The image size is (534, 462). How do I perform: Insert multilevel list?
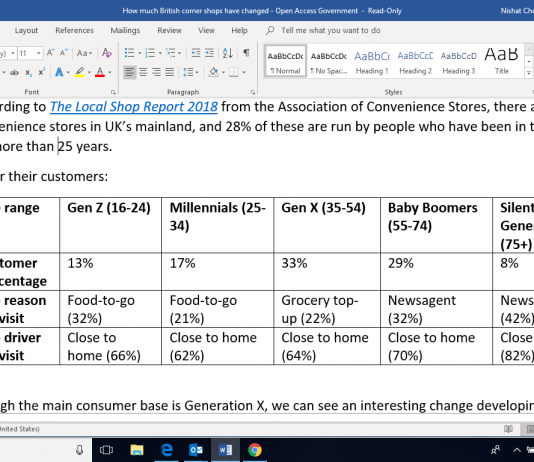coord(171,53)
